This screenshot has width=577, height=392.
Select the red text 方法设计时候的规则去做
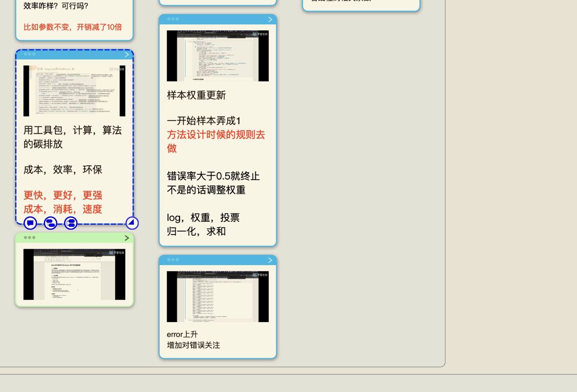(216, 141)
